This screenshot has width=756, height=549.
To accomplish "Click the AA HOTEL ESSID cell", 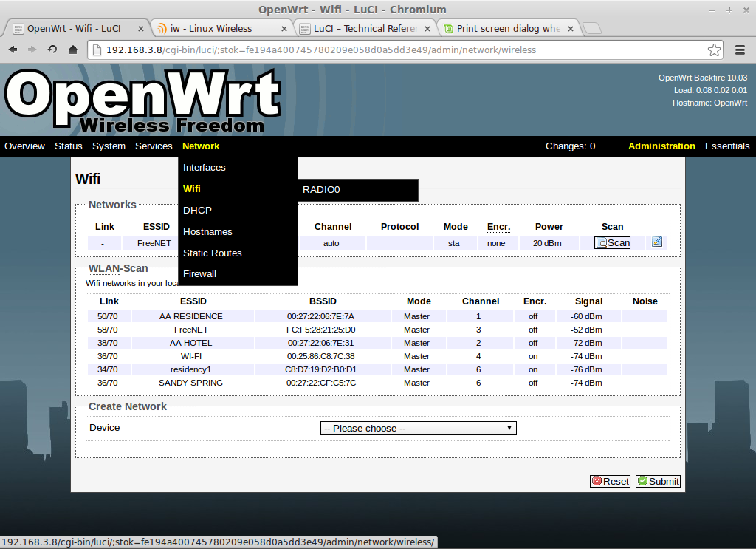I will pos(191,343).
